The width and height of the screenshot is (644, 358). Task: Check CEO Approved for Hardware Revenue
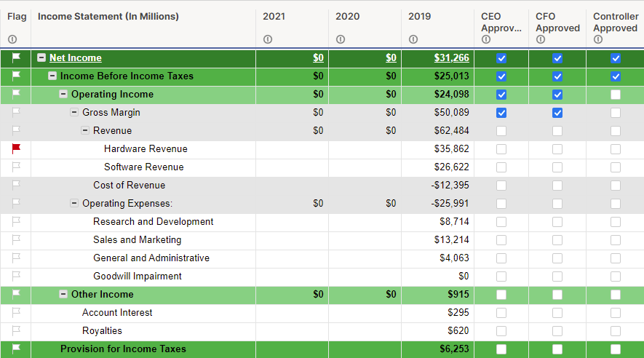coord(501,149)
